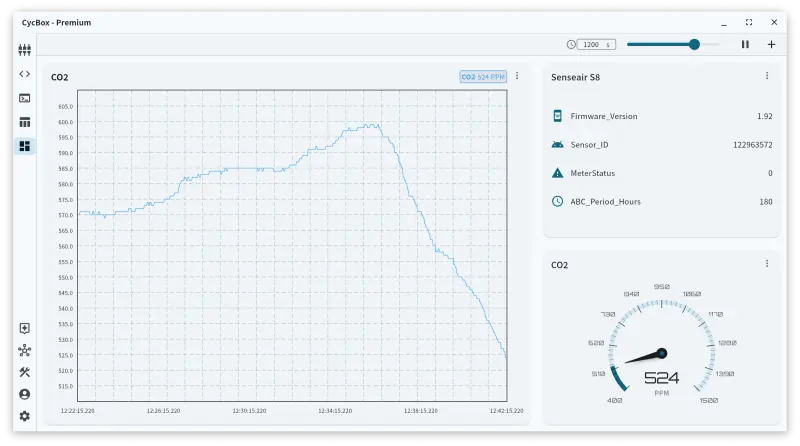Click the MeterStatus warning triangle icon

tap(558, 173)
